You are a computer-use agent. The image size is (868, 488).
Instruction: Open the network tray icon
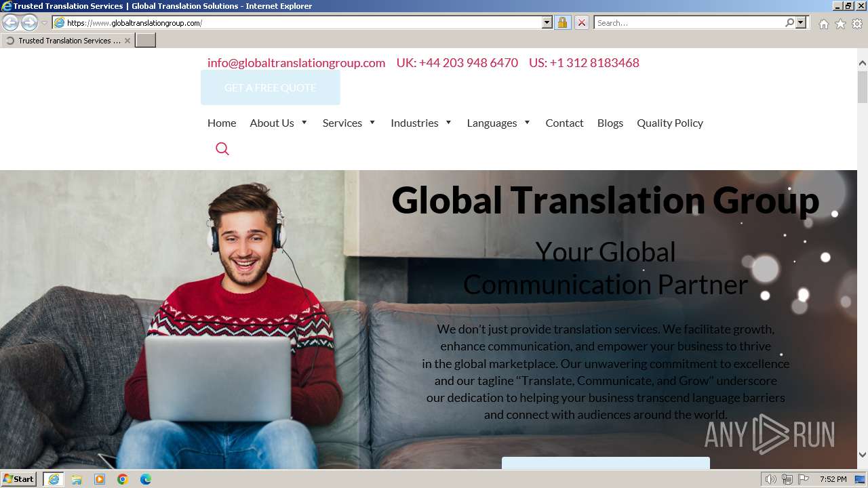[787, 479]
